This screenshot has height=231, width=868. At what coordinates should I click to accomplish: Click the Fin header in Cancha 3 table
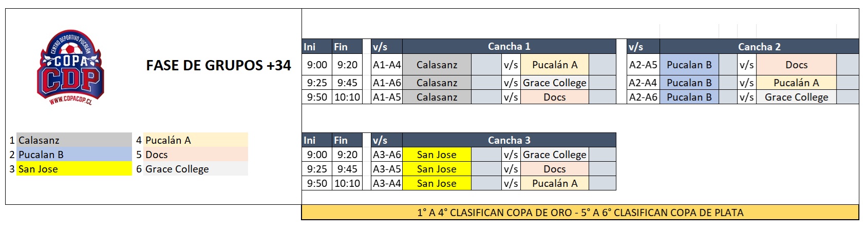coord(347,140)
